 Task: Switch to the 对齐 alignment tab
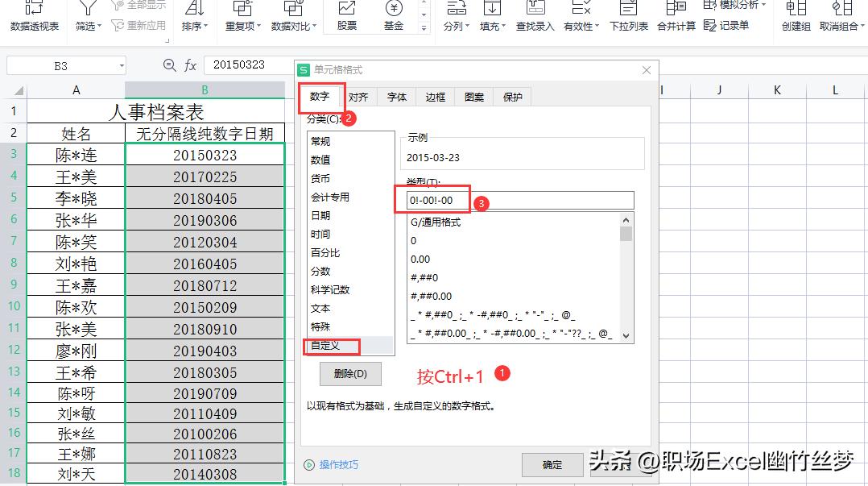tap(359, 97)
